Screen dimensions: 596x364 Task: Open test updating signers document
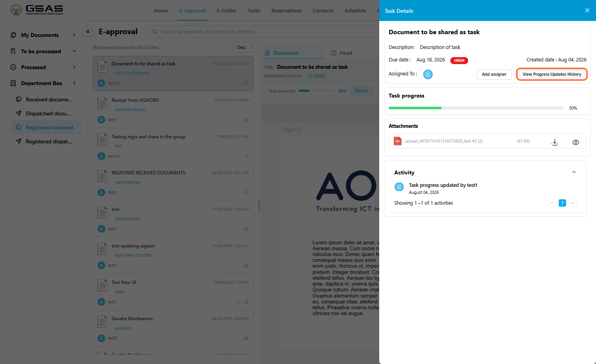tap(173, 256)
